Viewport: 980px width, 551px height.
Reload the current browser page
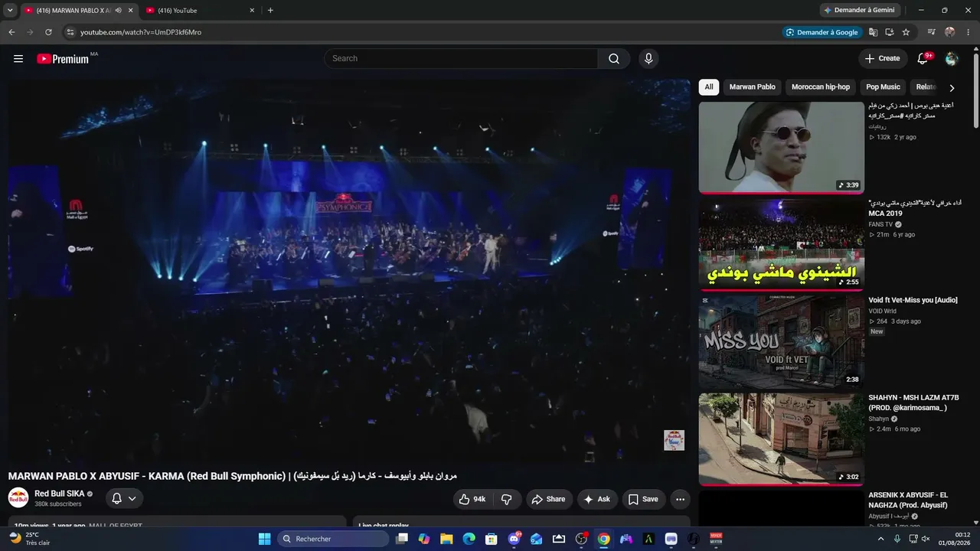click(48, 32)
